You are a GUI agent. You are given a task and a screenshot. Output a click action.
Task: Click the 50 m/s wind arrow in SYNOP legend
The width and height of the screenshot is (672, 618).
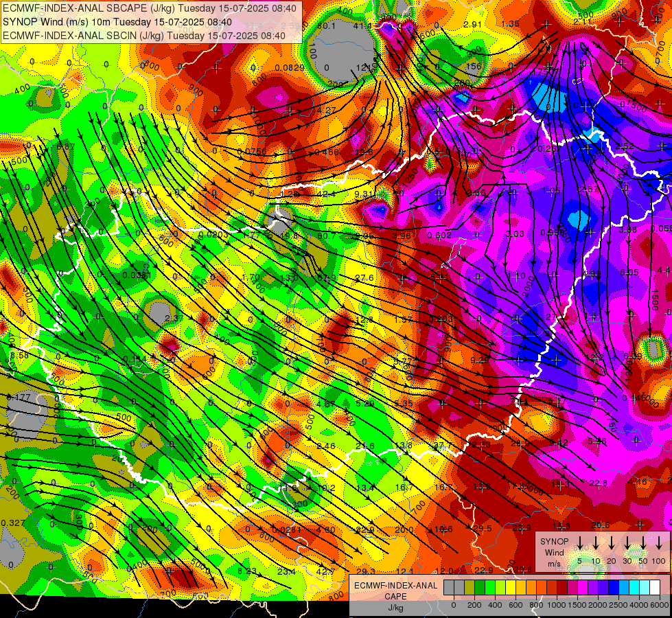(x=643, y=542)
